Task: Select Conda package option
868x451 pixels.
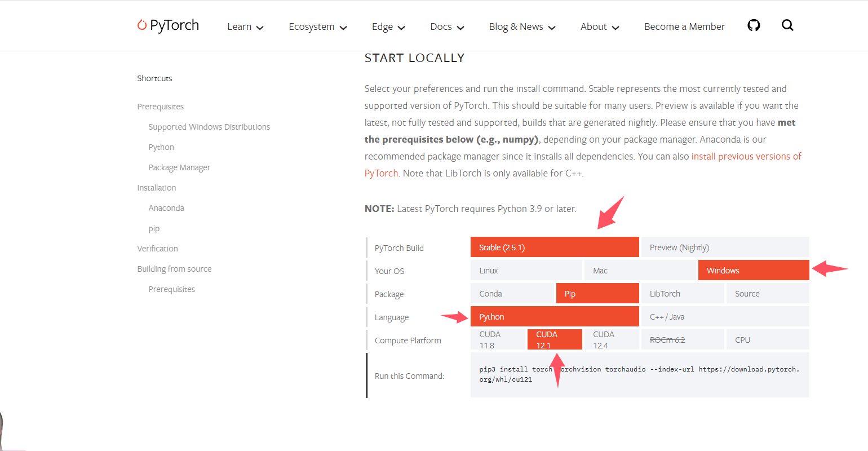Action: coord(512,293)
